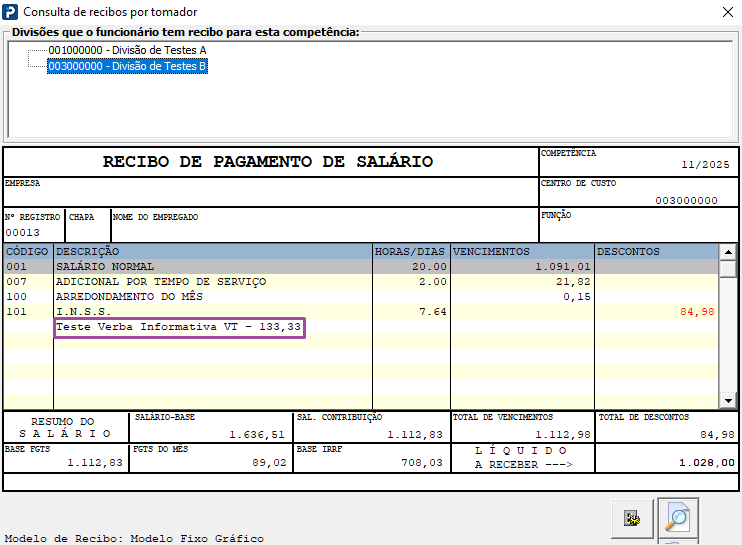The width and height of the screenshot is (742, 545).
Task: Click the value 0,15 in vencimentos
Action: (577, 297)
